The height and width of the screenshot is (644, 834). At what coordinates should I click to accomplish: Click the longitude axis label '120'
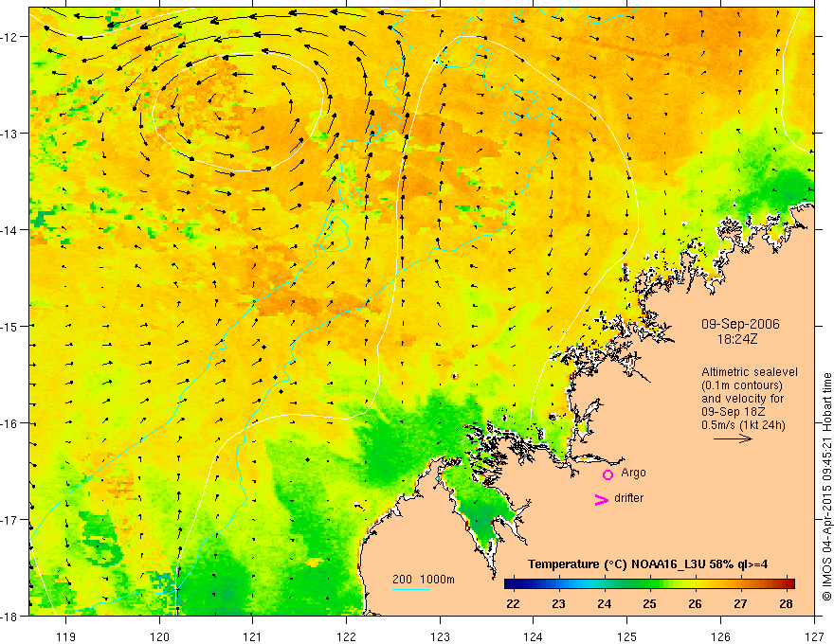click(159, 636)
